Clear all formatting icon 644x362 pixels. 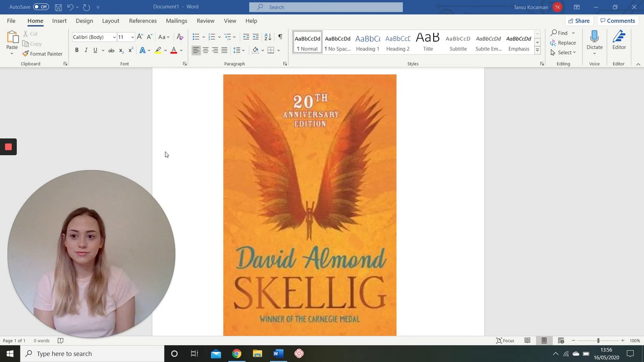[x=180, y=37]
